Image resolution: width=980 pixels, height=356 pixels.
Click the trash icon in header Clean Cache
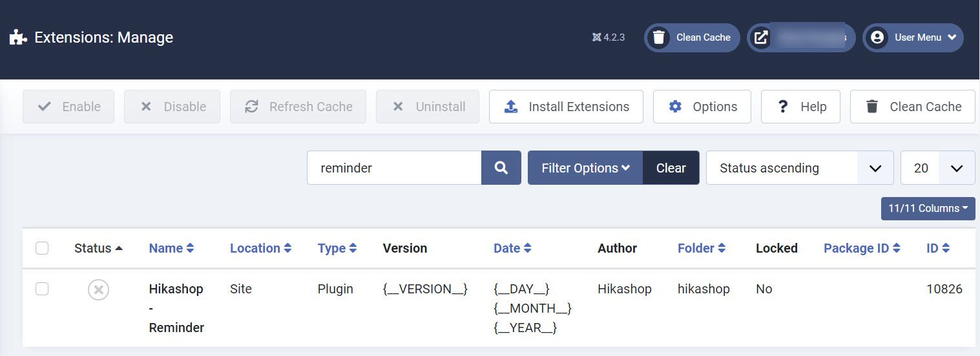click(x=658, y=37)
